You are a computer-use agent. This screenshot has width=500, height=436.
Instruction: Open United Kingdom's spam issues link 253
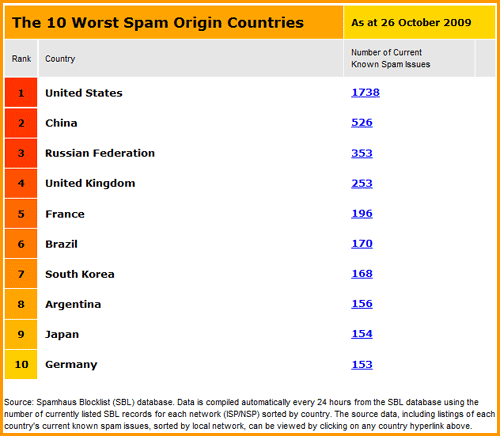pos(362,183)
